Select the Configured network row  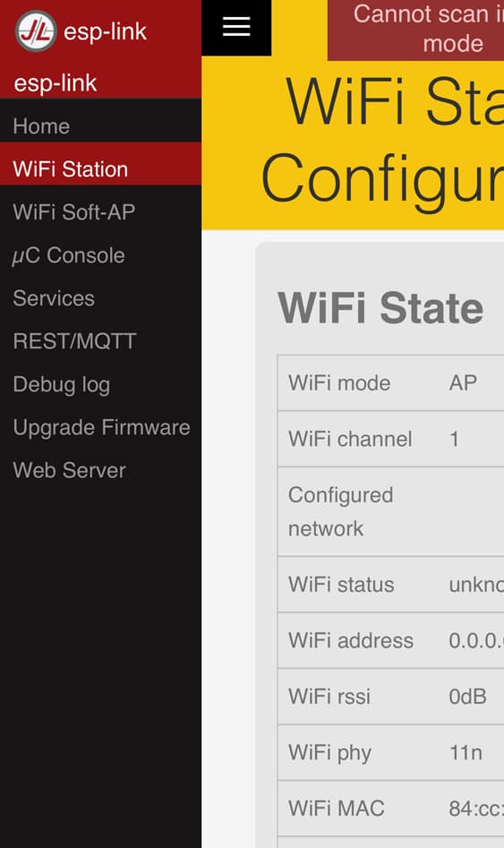pos(390,511)
